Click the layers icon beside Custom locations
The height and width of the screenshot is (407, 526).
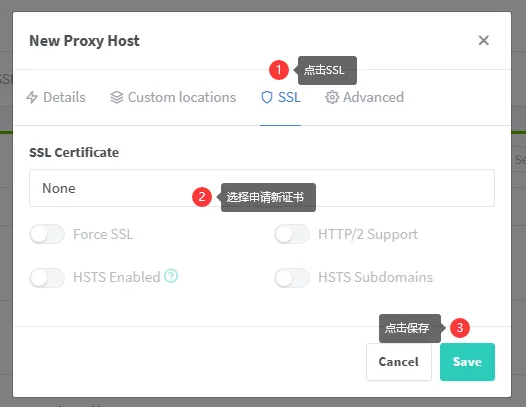116,97
